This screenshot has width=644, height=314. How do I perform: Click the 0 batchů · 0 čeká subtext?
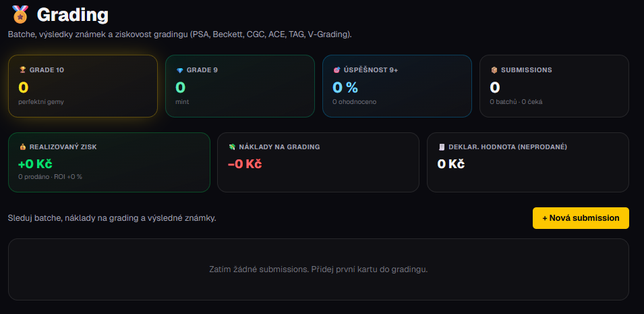pos(517,102)
